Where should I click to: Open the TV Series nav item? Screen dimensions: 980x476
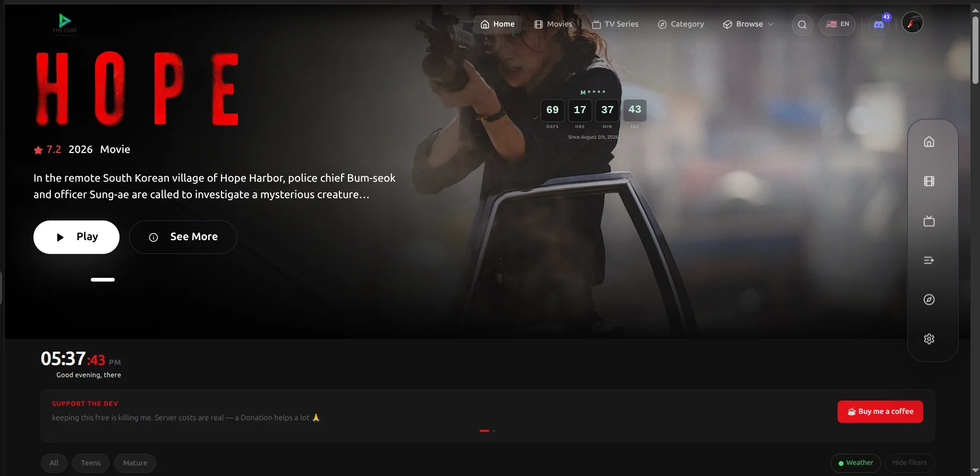pos(615,24)
